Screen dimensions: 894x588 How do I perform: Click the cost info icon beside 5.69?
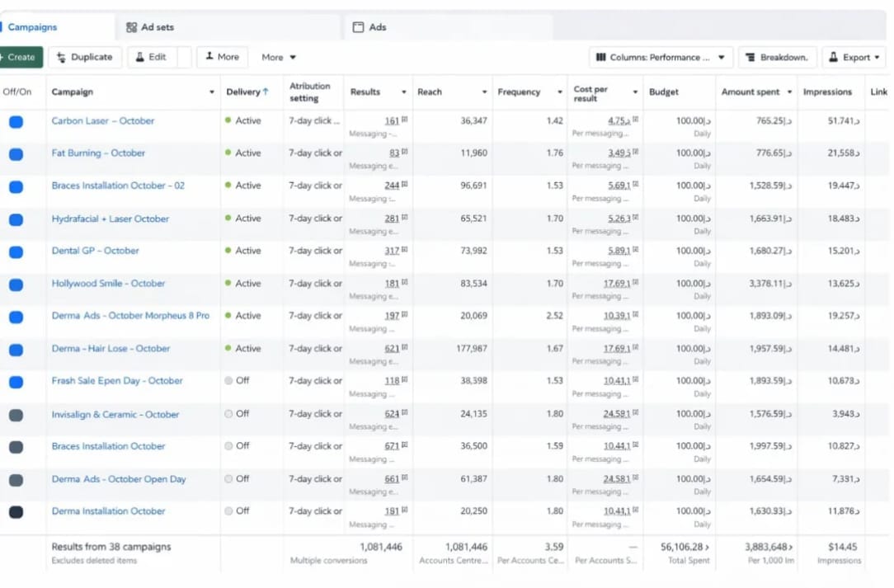pos(636,185)
